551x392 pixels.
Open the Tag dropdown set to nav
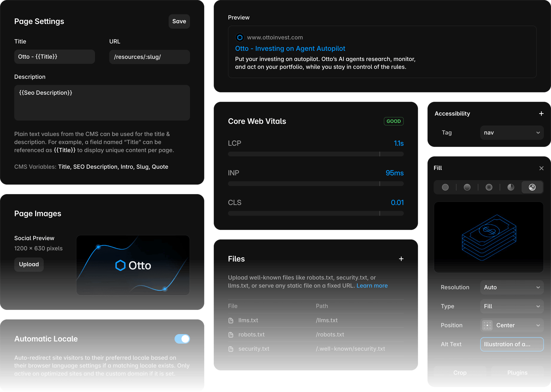click(x=512, y=132)
